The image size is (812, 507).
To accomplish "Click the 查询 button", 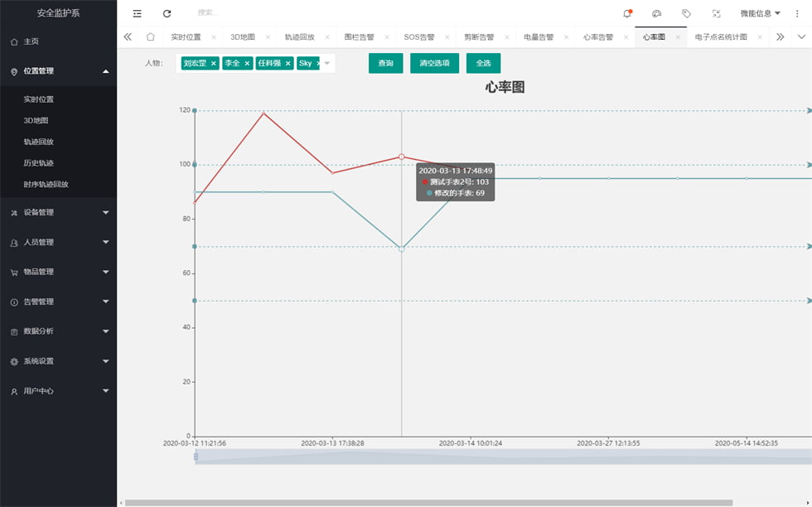I will tap(385, 63).
